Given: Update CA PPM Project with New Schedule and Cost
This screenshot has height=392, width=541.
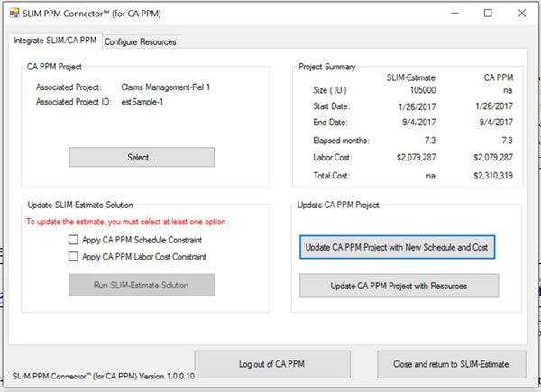Looking at the screenshot, I should click(x=397, y=247).
